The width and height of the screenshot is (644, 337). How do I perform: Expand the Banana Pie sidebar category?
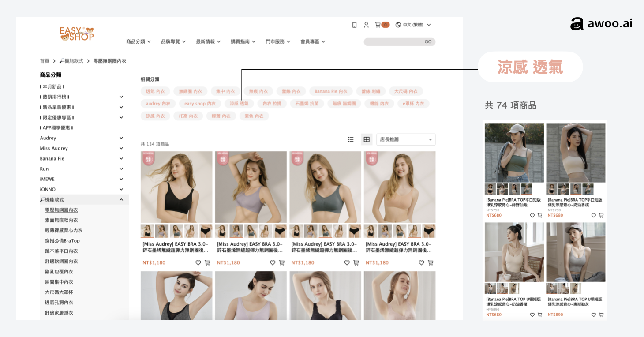121,158
